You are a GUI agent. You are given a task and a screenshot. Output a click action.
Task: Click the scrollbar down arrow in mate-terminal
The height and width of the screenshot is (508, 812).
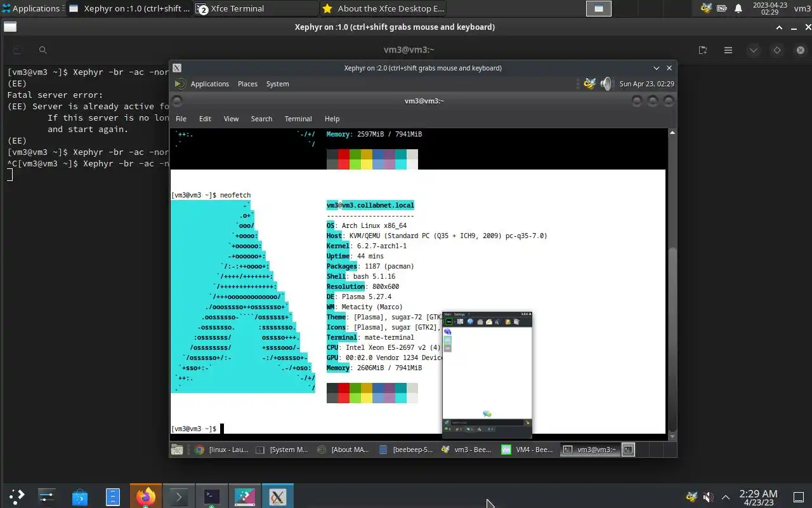click(x=672, y=437)
